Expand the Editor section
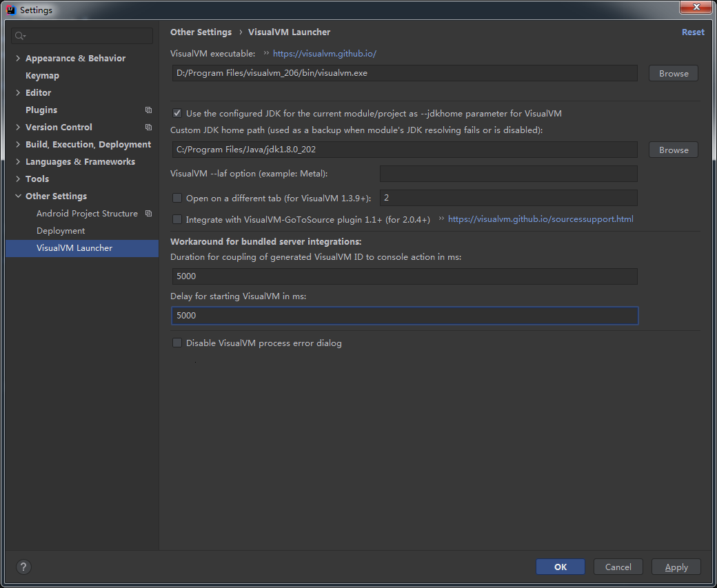Screen dimensions: 717x588 [18, 92]
